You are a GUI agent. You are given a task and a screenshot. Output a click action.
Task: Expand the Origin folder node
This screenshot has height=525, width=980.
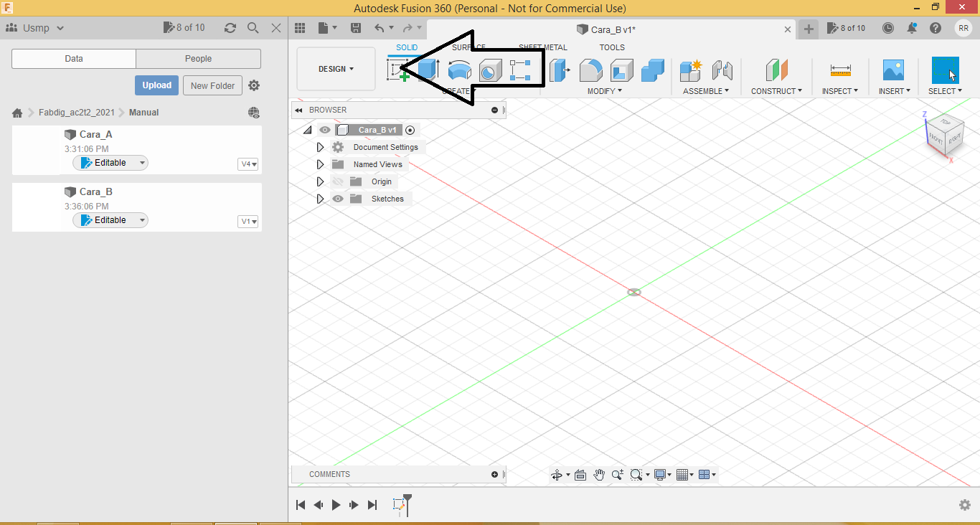321,181
